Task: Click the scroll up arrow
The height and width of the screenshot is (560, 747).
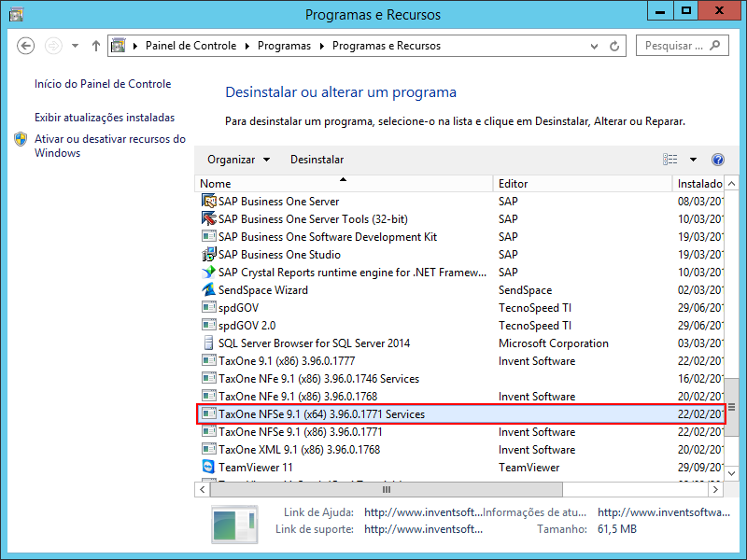Action: [x=731, y=183]
